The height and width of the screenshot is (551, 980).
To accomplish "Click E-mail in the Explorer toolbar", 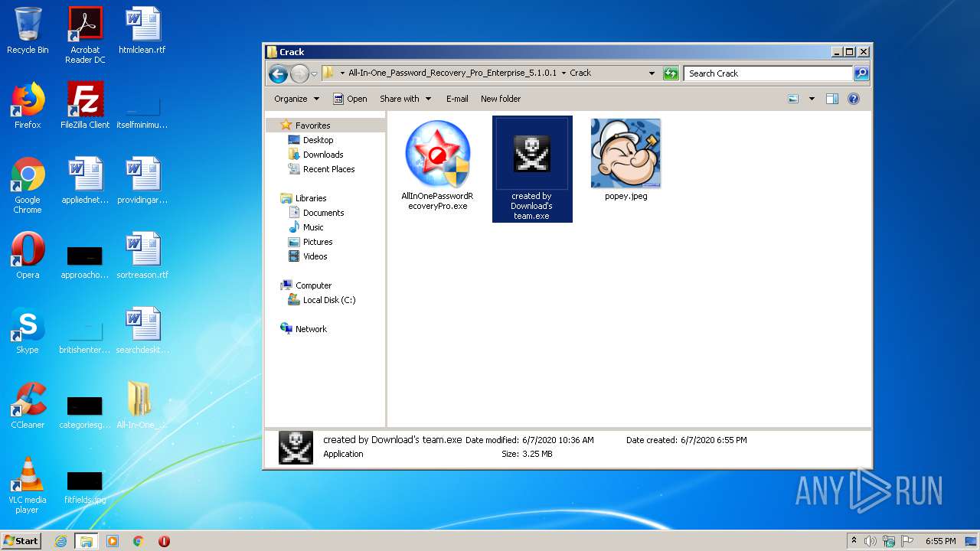I will tap(457, 99).
